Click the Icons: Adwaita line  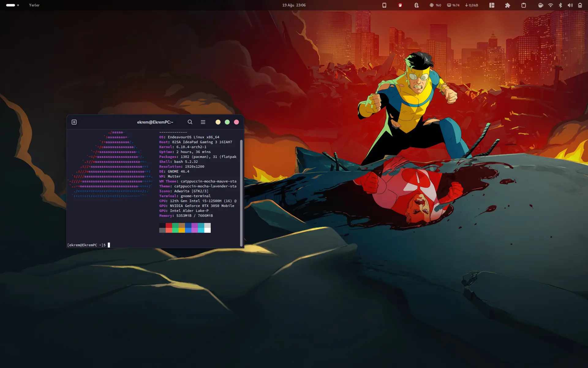click(x=184, y=191)
